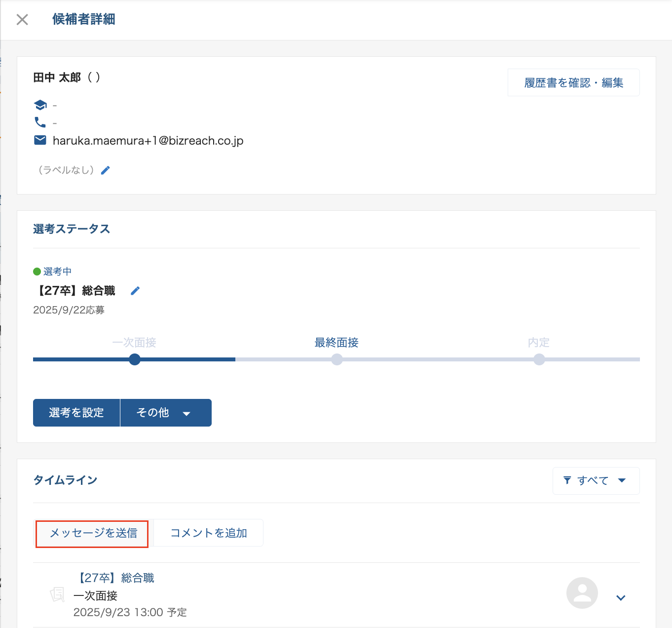The width and height of the screenshot is (672, 628).
Task: Click the email envelope icon
Action: pos(40,140)
